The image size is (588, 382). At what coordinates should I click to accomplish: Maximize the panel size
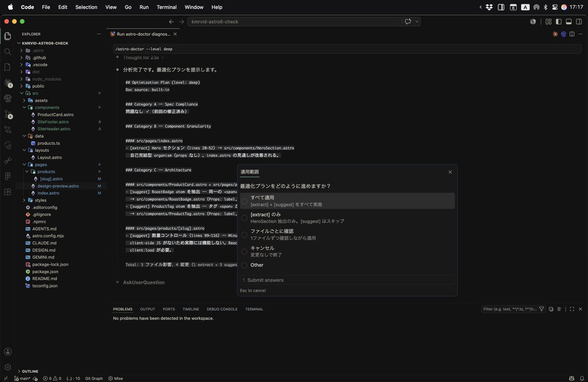coord(572,309)
